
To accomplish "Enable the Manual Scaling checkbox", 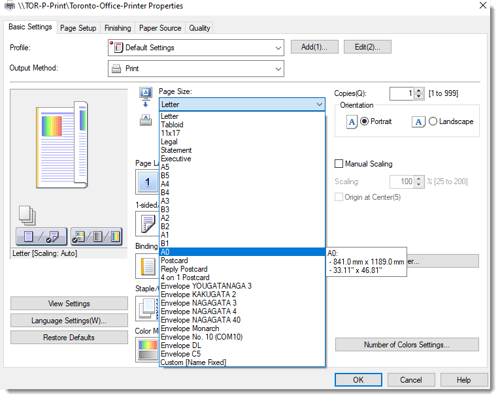I will click(339, 164).
